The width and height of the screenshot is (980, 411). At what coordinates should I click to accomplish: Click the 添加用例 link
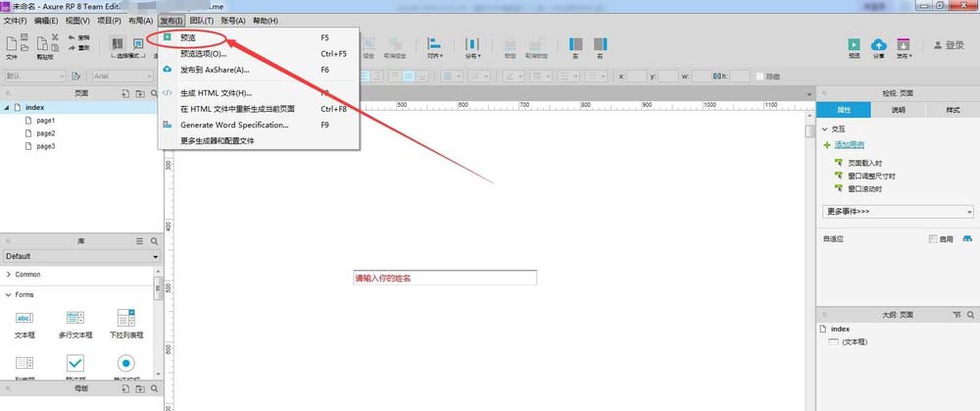850,145
